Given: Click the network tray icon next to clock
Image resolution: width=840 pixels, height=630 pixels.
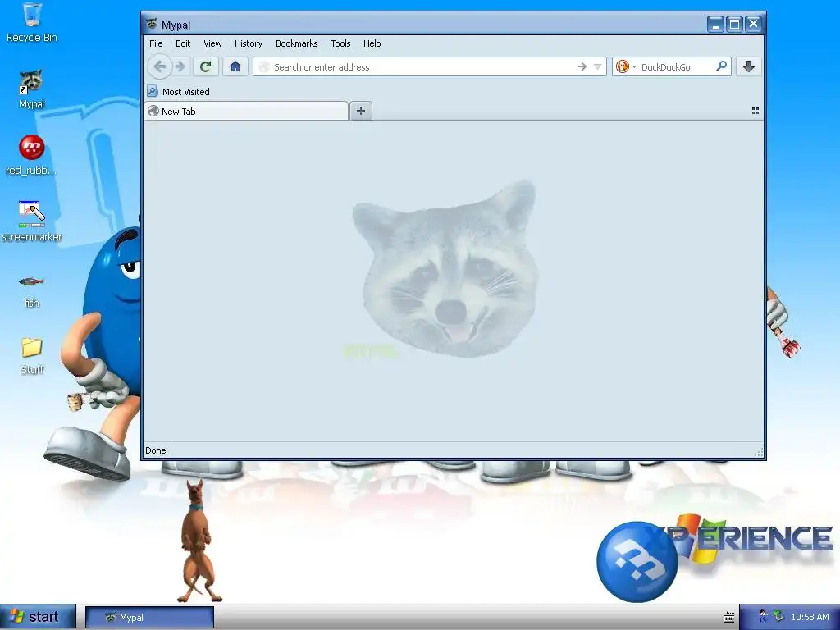Looking at the screenshot, I should click(x=778, y=617).
